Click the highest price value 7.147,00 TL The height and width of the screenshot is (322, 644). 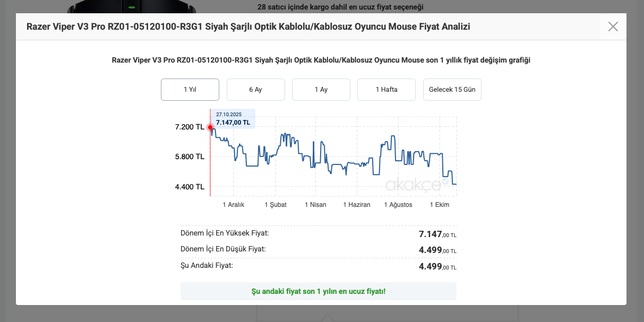437,234
